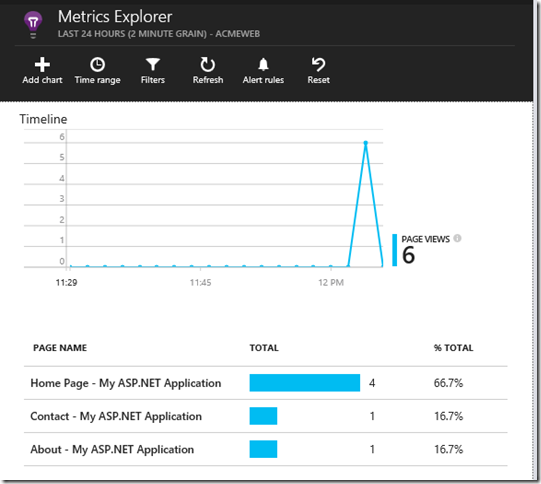Click the 11:45 time axis label

pos(200,283)
